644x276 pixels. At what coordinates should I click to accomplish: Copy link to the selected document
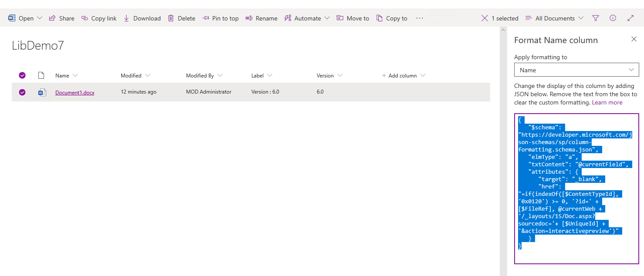[99, 18]
